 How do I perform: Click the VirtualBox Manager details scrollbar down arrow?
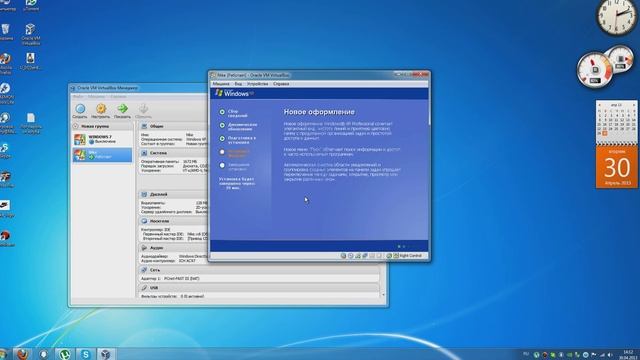(x=383, y=295)
